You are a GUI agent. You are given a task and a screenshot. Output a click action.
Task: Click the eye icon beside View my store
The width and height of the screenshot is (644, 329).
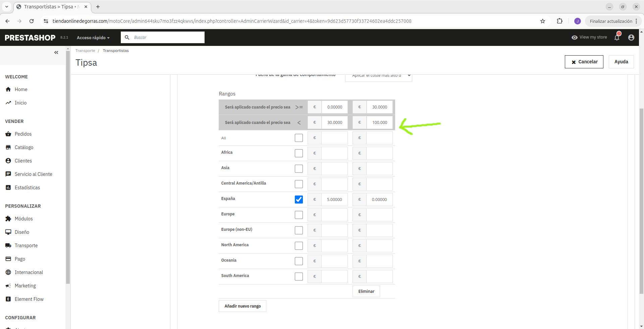[575, 38]
